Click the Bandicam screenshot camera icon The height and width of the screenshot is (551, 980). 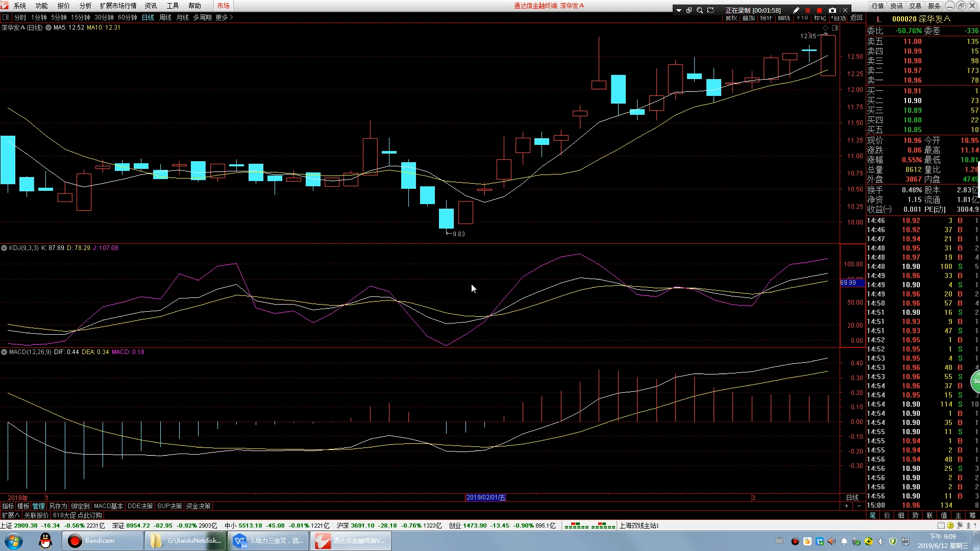832,10
